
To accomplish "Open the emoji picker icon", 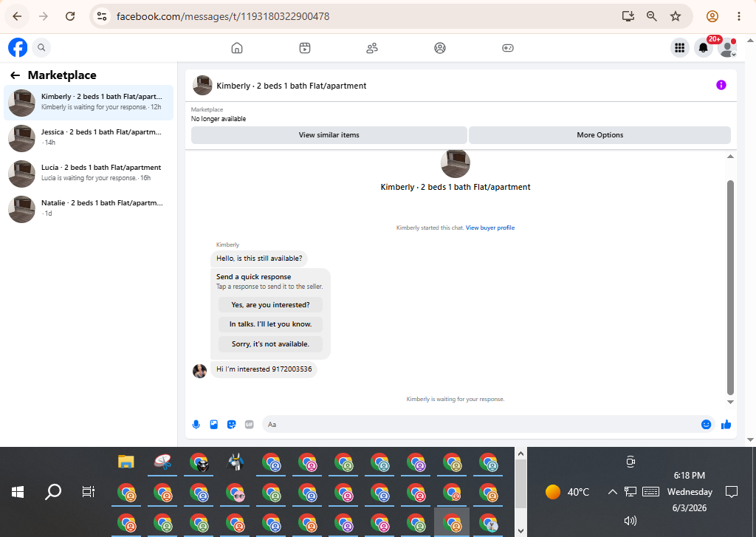I will pos(706,425).
